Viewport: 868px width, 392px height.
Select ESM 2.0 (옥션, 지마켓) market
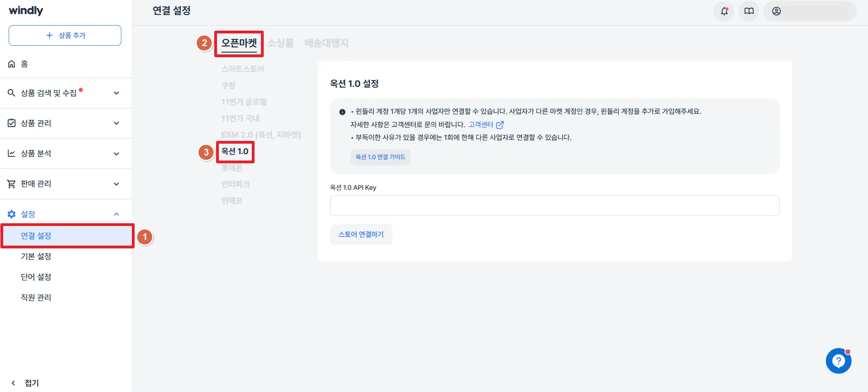tap(261, 134)
